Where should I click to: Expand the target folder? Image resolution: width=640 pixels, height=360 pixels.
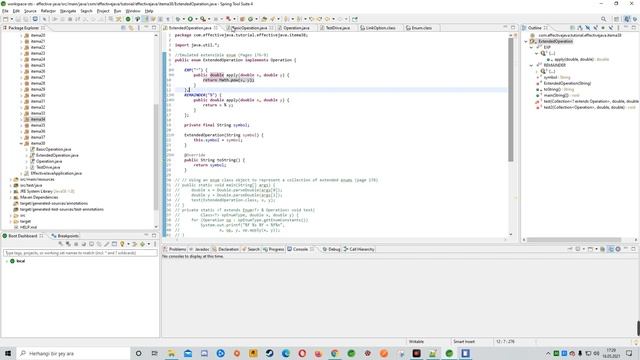pos(11,221)
